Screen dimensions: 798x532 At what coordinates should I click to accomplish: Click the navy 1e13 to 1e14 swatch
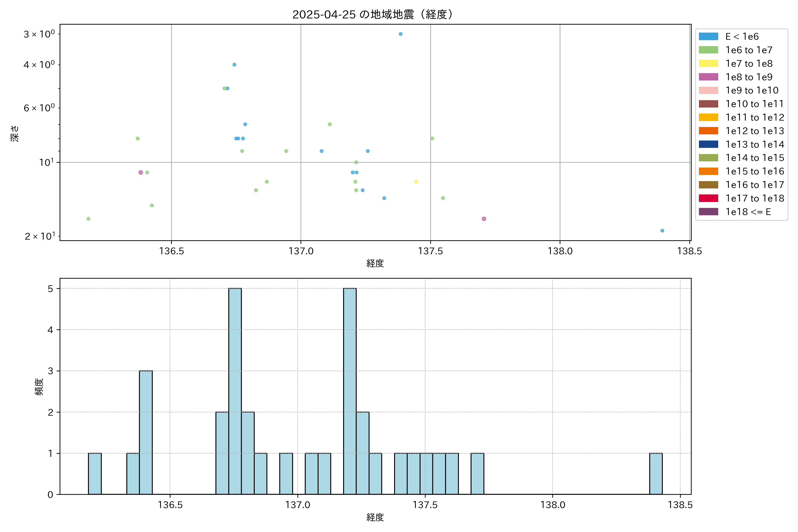(x=708, y=144)
